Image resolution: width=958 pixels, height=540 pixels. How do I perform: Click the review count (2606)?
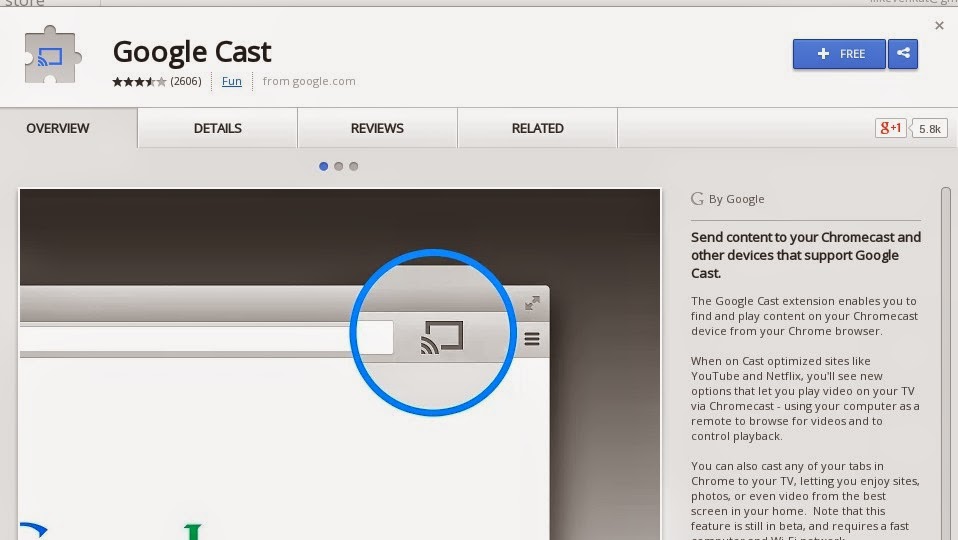point(186,81)
